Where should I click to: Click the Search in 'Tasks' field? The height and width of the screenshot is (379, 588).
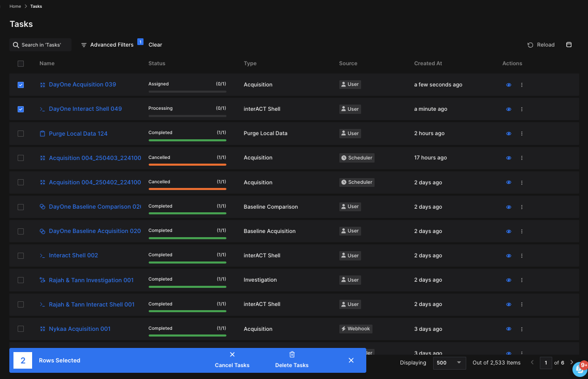(40, 45)
